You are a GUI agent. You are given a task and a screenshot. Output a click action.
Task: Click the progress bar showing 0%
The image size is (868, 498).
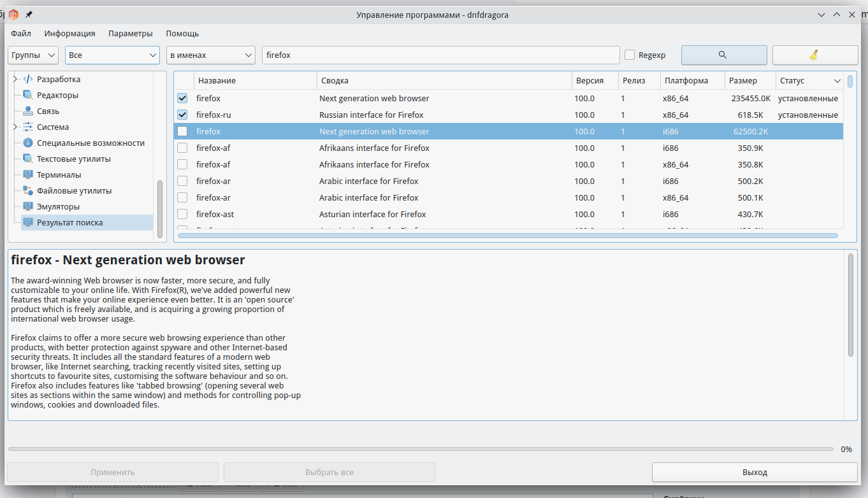tap(421, 450)
